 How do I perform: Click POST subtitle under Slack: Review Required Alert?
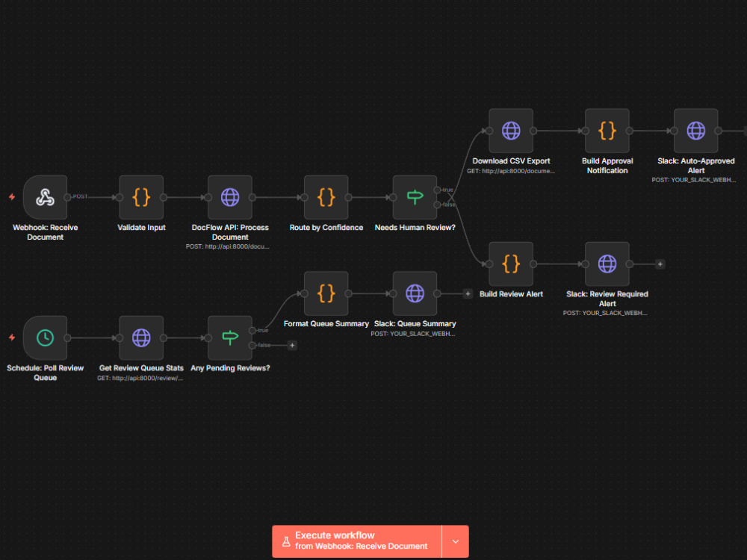click(x=605, y=314)
